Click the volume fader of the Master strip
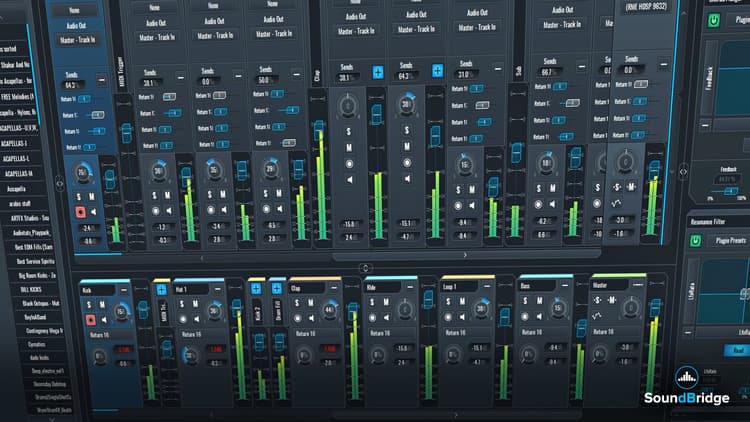The width and height of the screenshot is (750, 422). click(x=655, y=309)
